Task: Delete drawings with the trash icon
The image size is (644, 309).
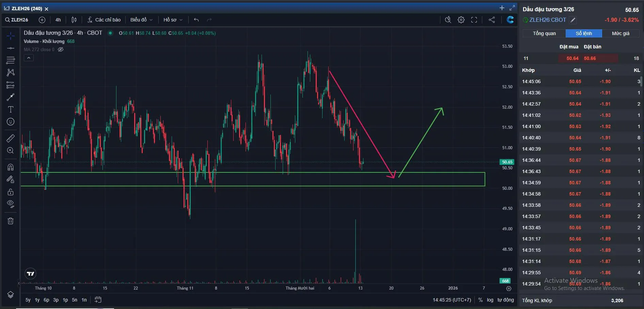Action: [11, 221]
